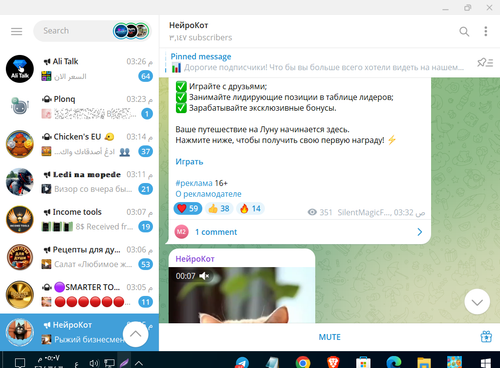
Task: Click the 11 unread badge on SMARTER TO
Action: (146, 302)
